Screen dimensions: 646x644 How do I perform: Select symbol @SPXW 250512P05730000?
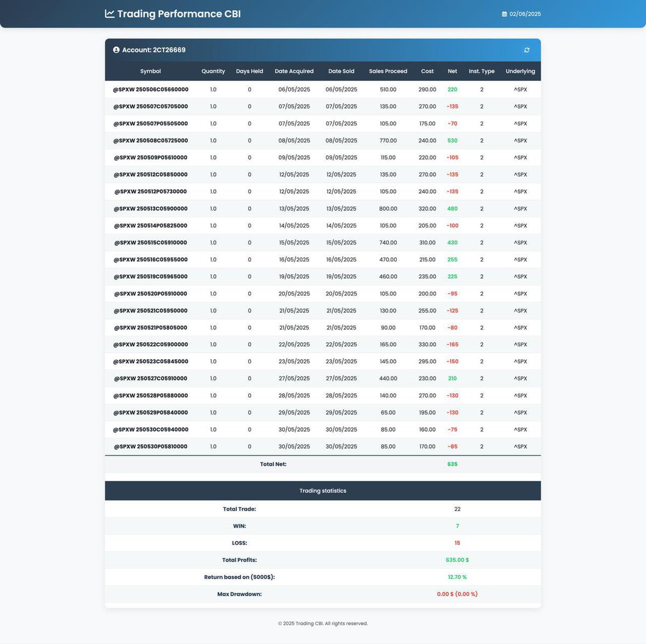151,192
